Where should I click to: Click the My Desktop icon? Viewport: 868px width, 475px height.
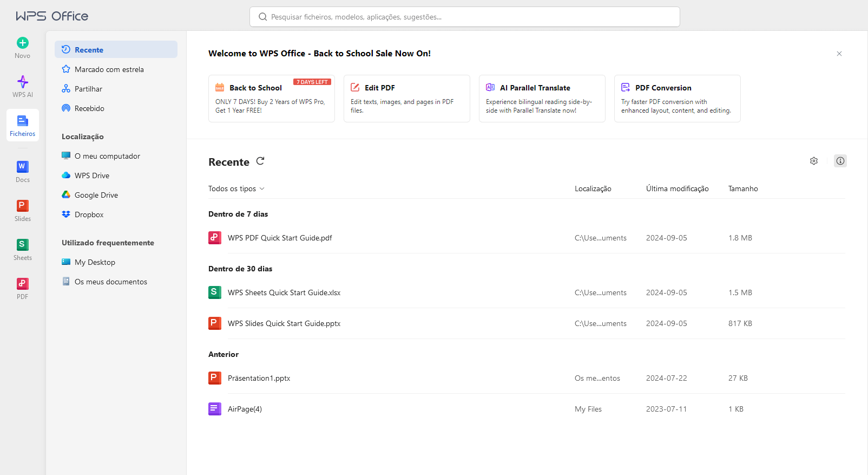click(66, 262)
